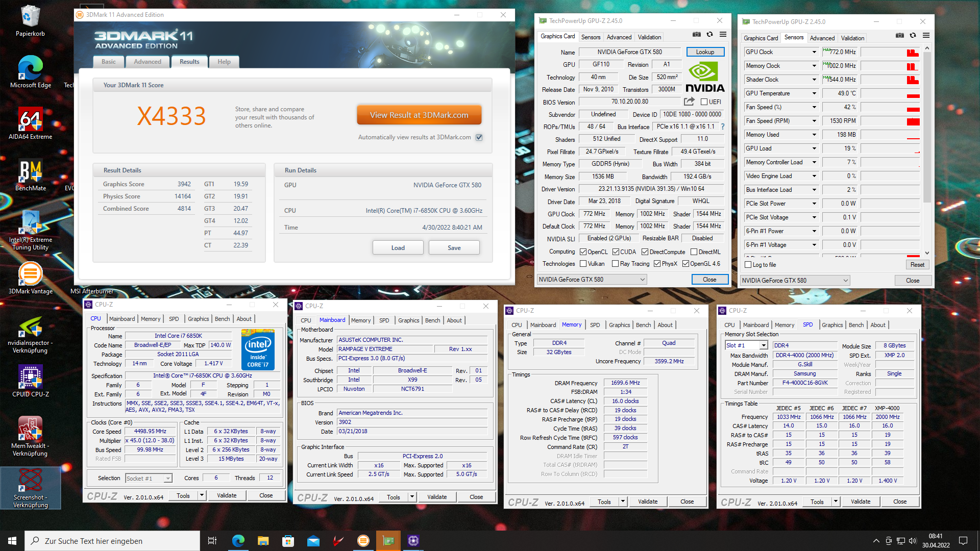Launch the CPUID CPU-Z desktop shortcut
Viewport: 980px width, 551px height.
30,381
